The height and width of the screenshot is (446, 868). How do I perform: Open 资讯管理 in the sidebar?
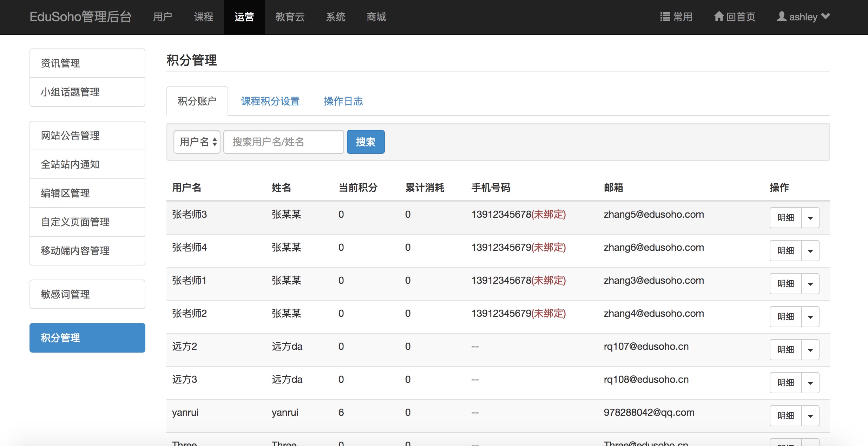[x=87, y=63]
